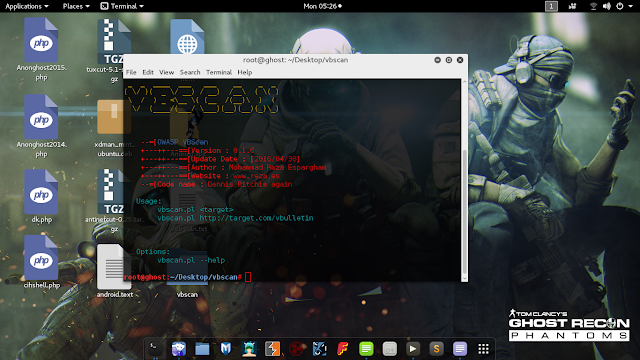Open the volume speaker indicator
The width and height of the screenshot is (640, 360).
[607, 6]
